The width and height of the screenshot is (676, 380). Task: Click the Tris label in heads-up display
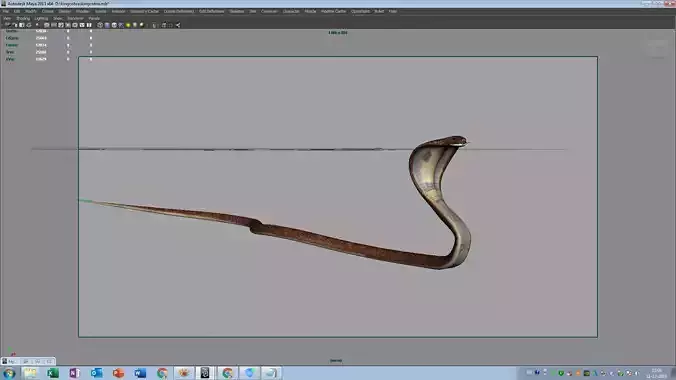click(x=10, y=52)
